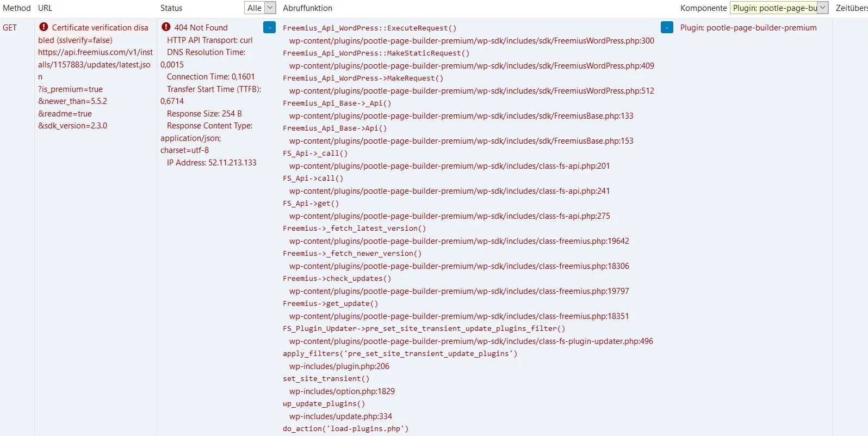Click the wp-includes/update.php:334 file path
Screen dimensions: 868x436
click(x=340, y=416)
